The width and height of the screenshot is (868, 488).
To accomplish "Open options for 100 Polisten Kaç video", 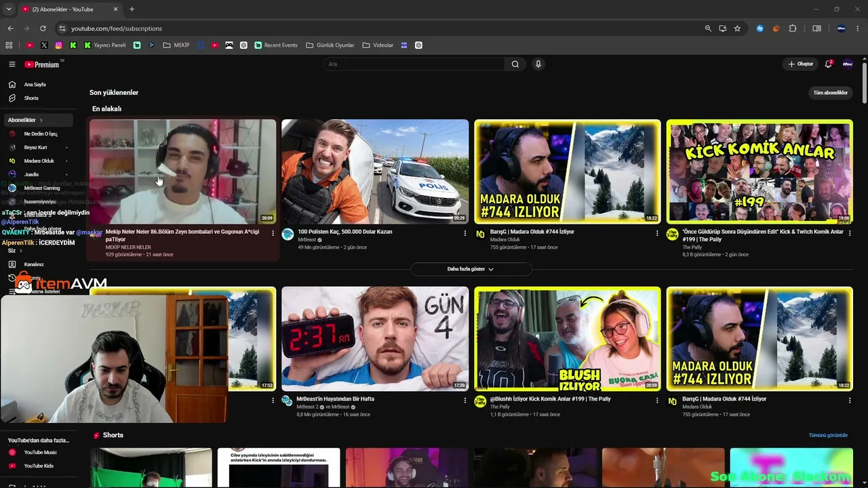I will click(x=465, y=233).
